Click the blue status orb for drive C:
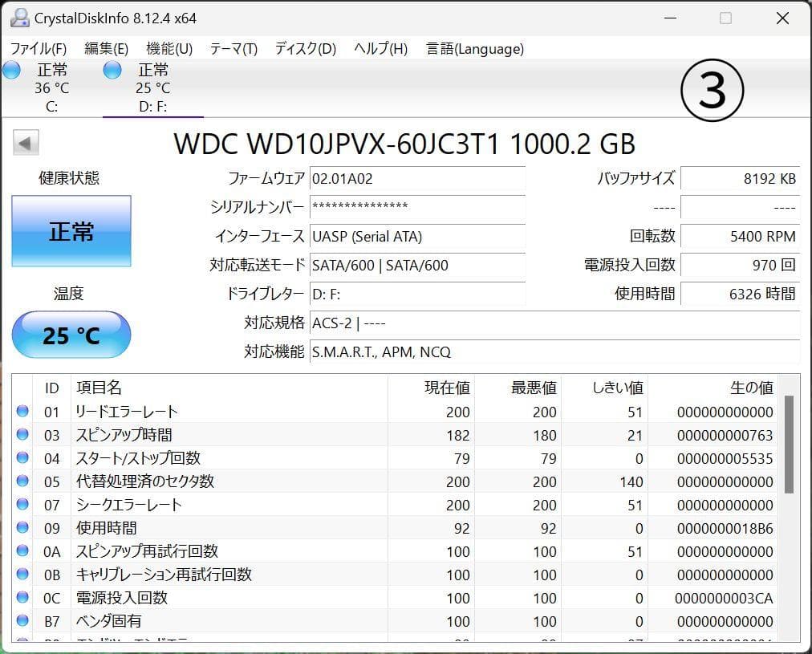Image resolution: width=812 pixels, height=654 pixels. pyautogui.click(x=11, y=70)
